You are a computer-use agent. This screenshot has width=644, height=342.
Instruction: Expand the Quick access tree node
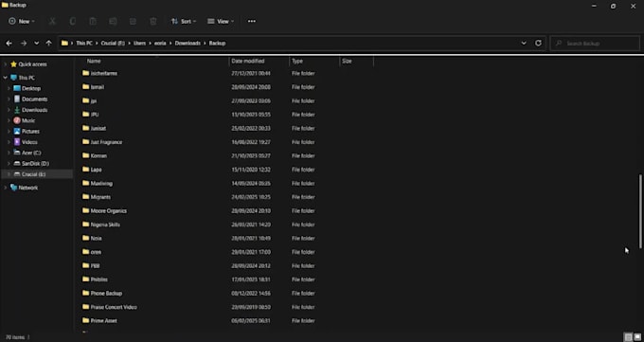tap(6, 64)
